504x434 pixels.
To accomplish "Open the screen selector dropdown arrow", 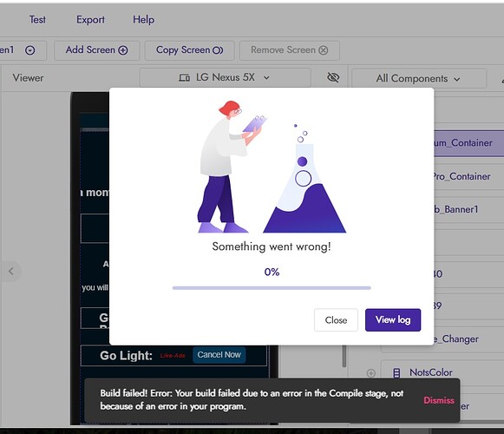I will tap(29, 50).
